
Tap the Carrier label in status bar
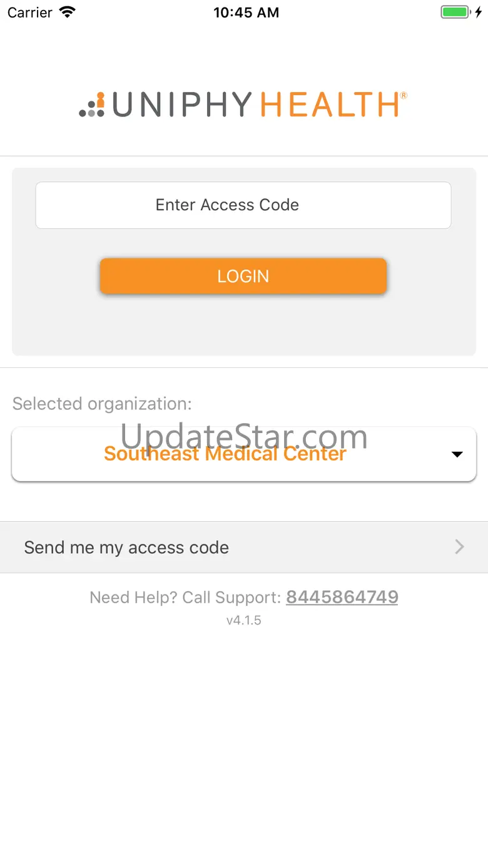coord(29,12)
